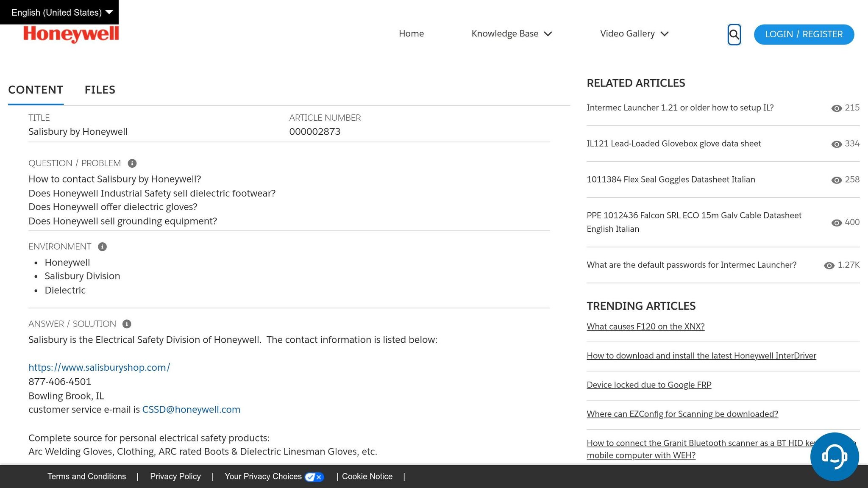Open Privacy Policy footer link

pyautogui.click(x=175, y=477)
